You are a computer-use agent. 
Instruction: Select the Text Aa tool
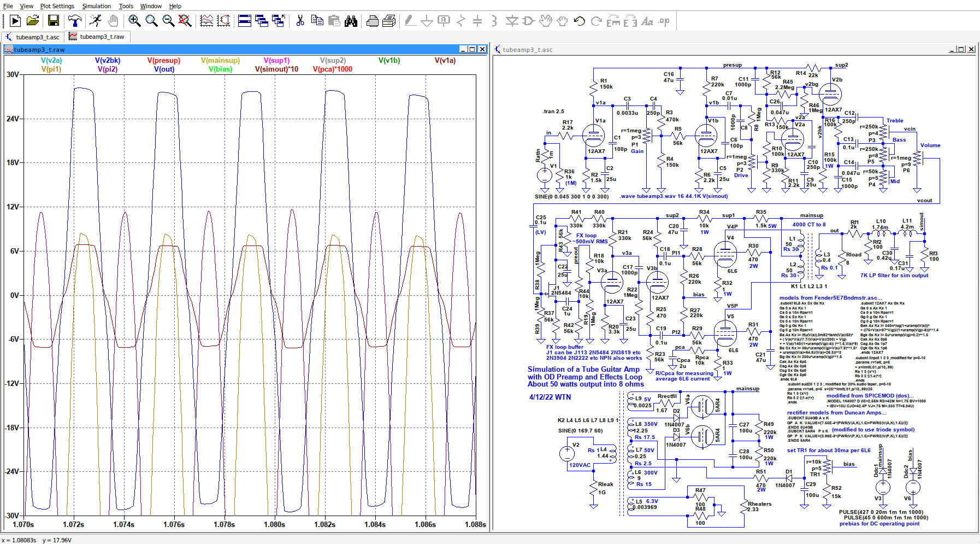click(647, 21)
